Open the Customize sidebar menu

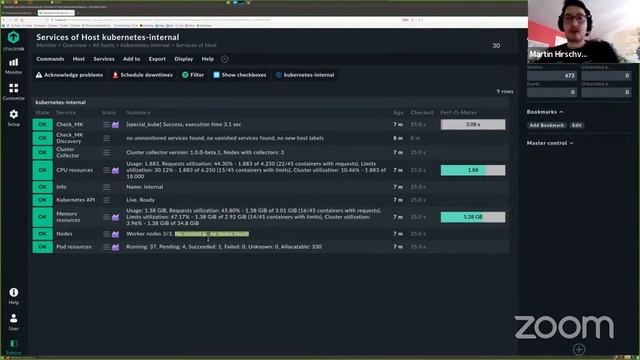click(13, 92)
